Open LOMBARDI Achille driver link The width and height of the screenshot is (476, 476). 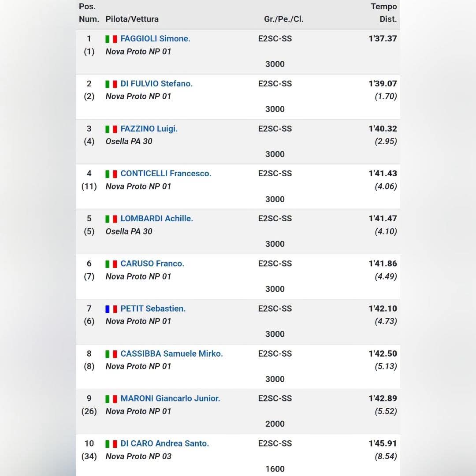click(x=156, y=219)
